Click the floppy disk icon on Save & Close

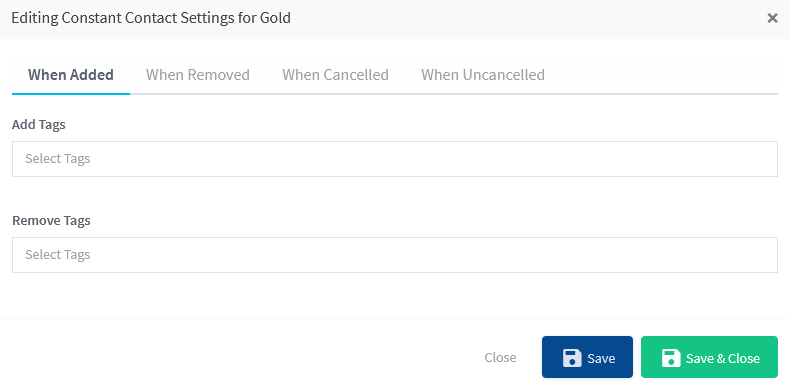tap(671, 358)
